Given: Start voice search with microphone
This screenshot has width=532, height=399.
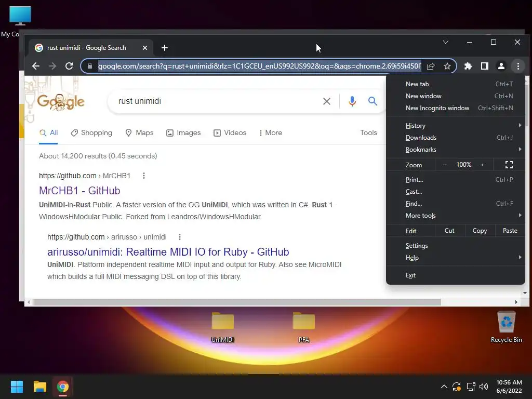Looking at the screenshot, I should coord(352,101).
